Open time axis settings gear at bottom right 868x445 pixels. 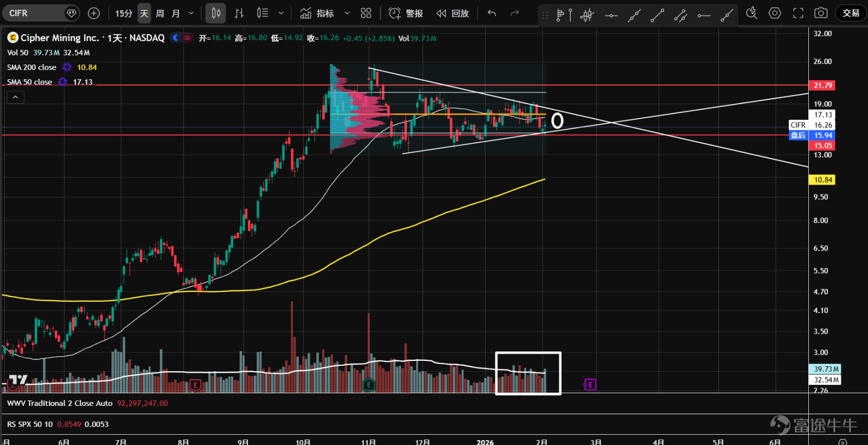pos(843,442)
